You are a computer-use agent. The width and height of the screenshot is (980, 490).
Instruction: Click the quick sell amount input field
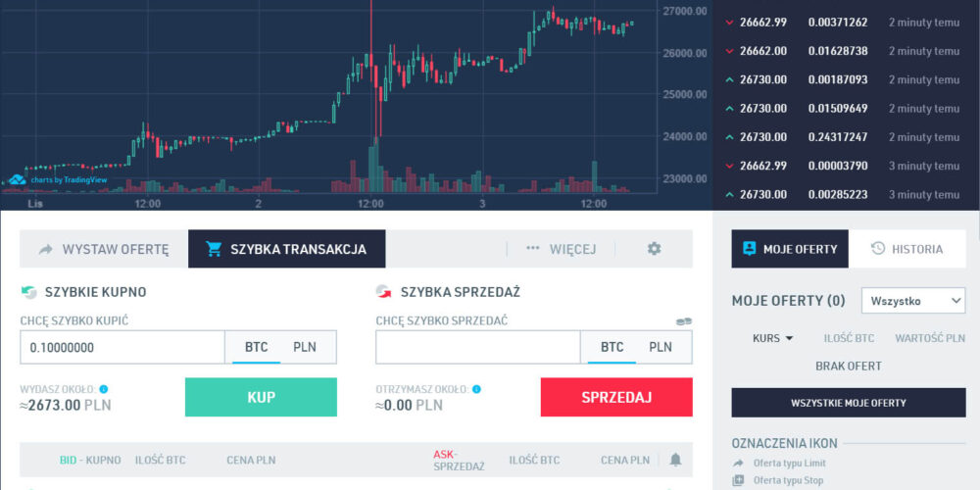477,347
